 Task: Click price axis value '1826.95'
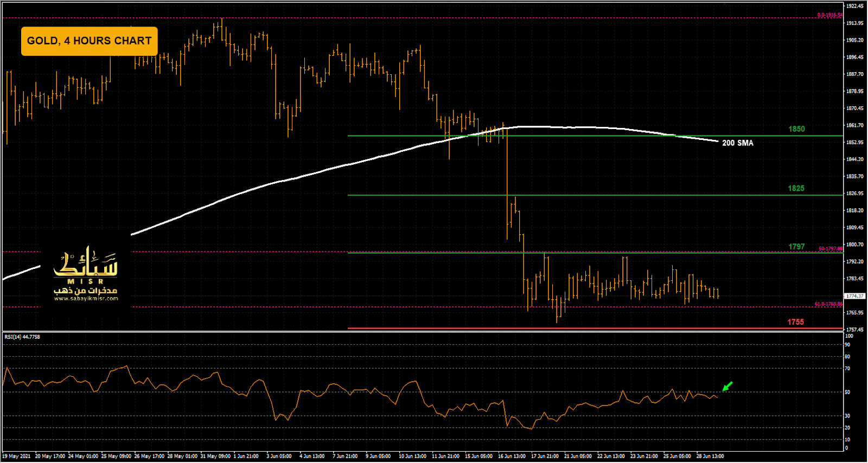click(855, 194)
